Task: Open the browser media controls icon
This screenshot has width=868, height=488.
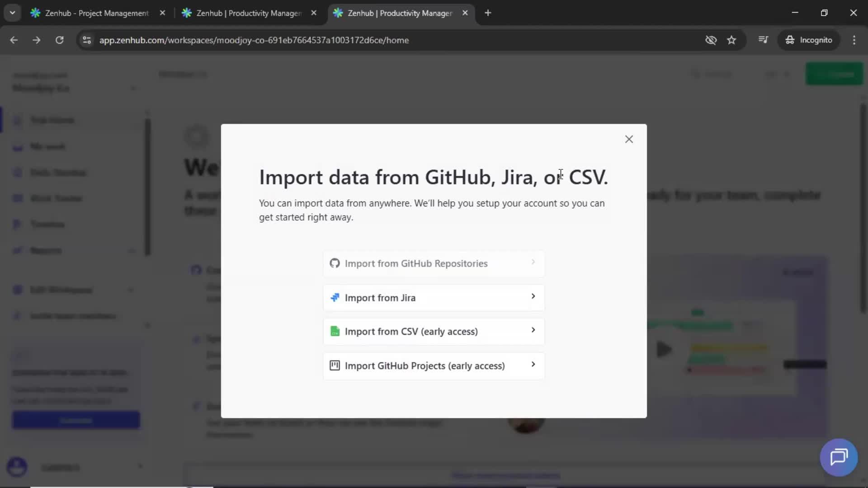Action: click(x=763, y=40)
